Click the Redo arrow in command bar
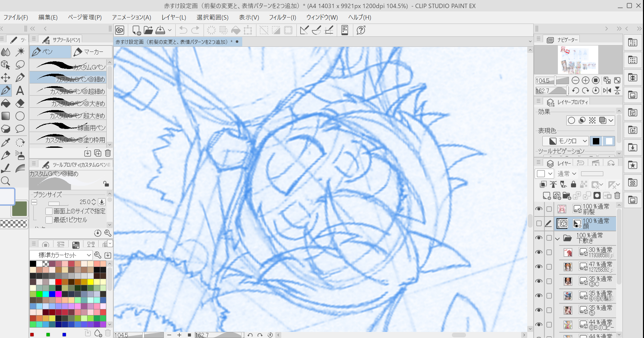The width and height of the screenshot is (644, 338). click(x=195, y=30)
